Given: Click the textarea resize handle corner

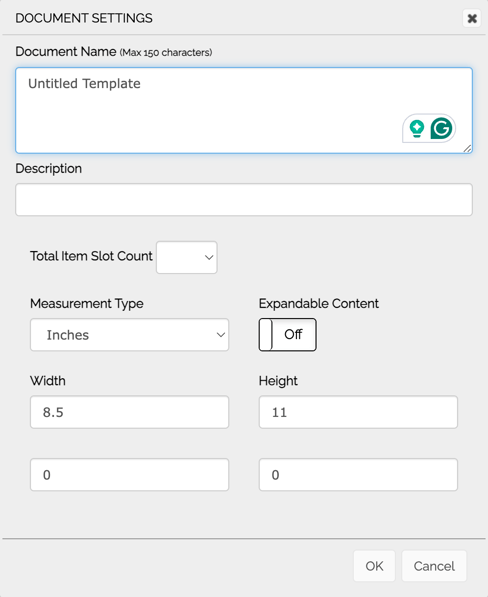Looking at the screenshot, I should click(x=467, y=148).
